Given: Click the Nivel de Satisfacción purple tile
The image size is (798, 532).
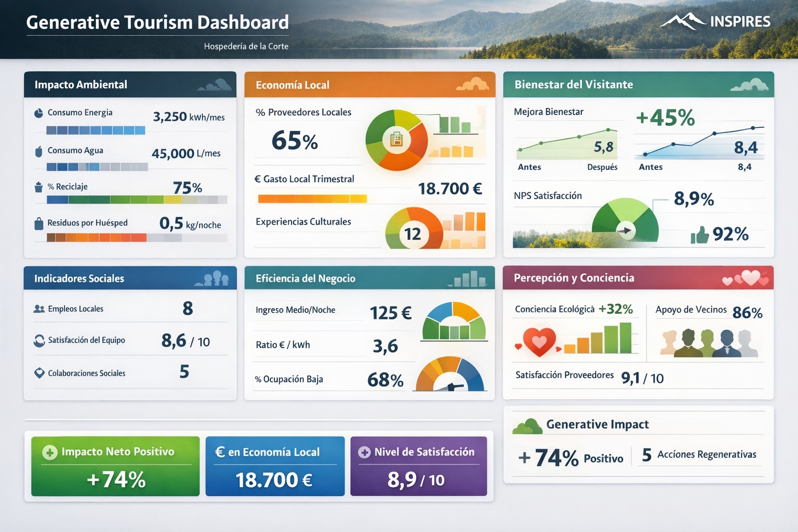Looking at the screenshot, I should click(418, 466).
